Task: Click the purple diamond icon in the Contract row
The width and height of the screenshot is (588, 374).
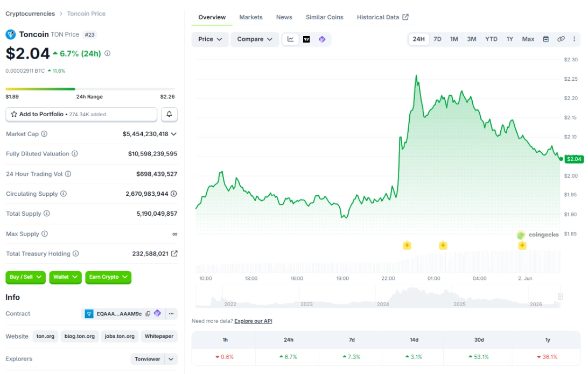Action: pyautogui.click(x=157, y=313)
